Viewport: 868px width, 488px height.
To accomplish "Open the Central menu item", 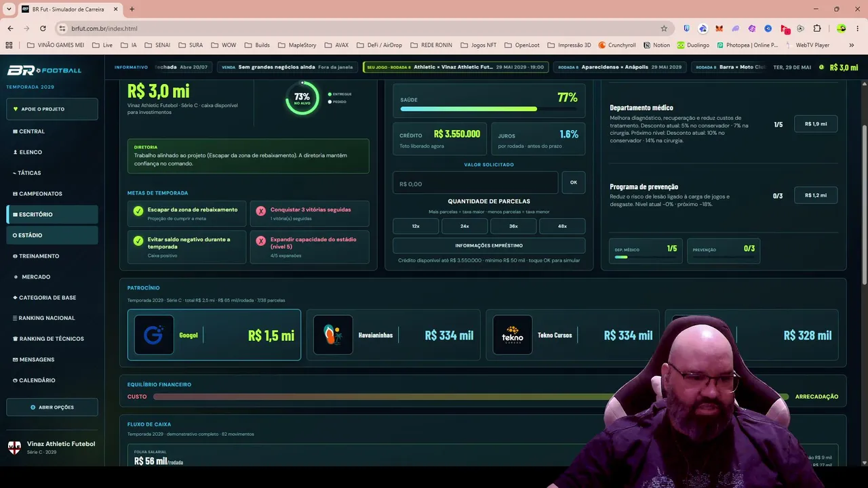I will [52, 131].
